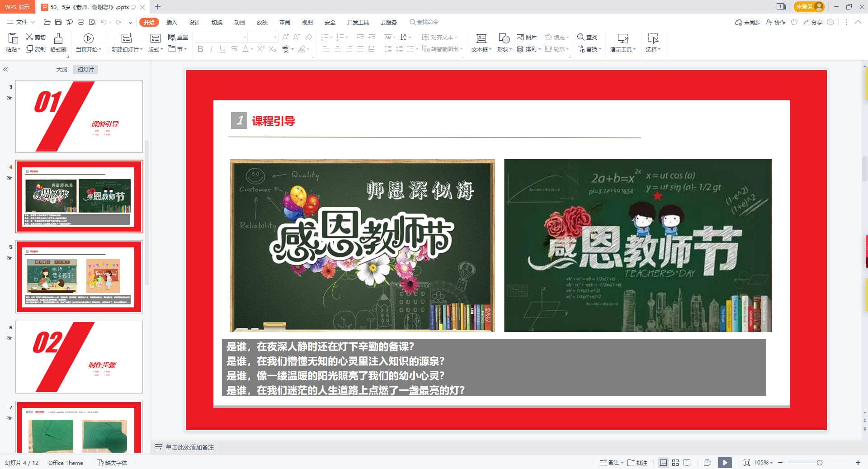Switch to 大纲 (Outline) pane tab
The image size is (868, 469).
click(61, 70)
